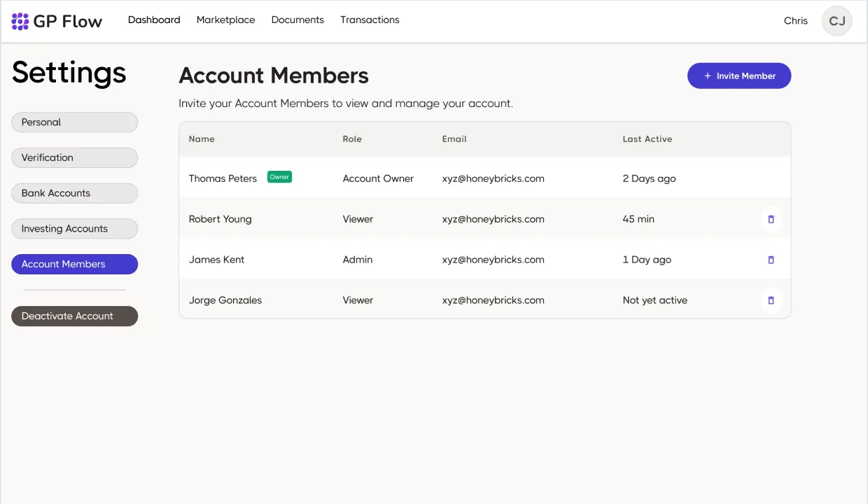Viewport: 868px width, 504px height.
Task: Click Viewer role for Robert Young
Action: click(x=358, y=219)
